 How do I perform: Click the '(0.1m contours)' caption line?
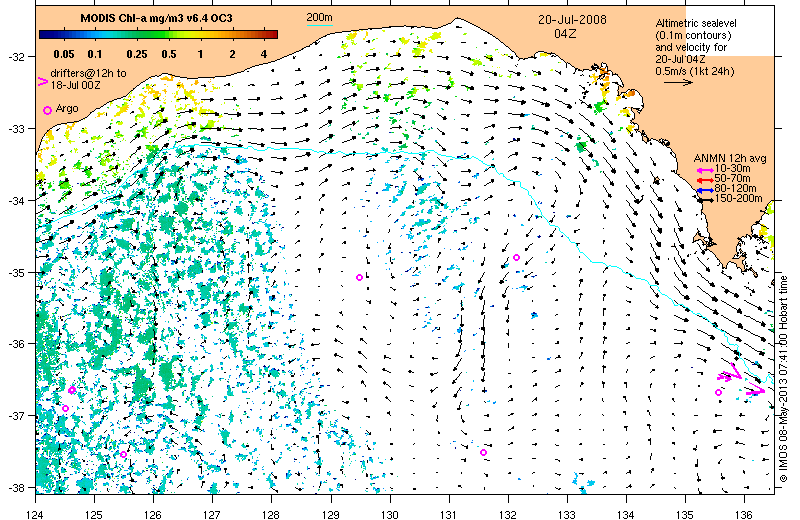pyautogui.click(x=693, y=35)
